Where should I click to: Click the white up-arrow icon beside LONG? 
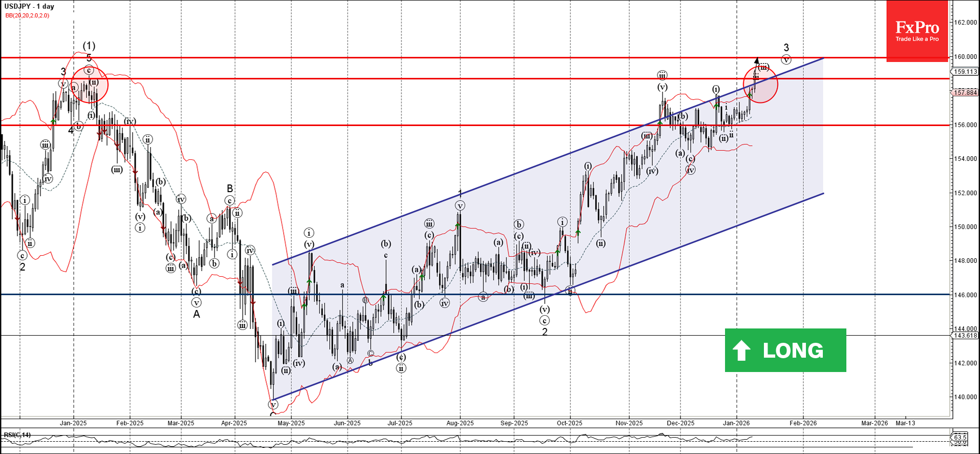(x=741, y=350)
